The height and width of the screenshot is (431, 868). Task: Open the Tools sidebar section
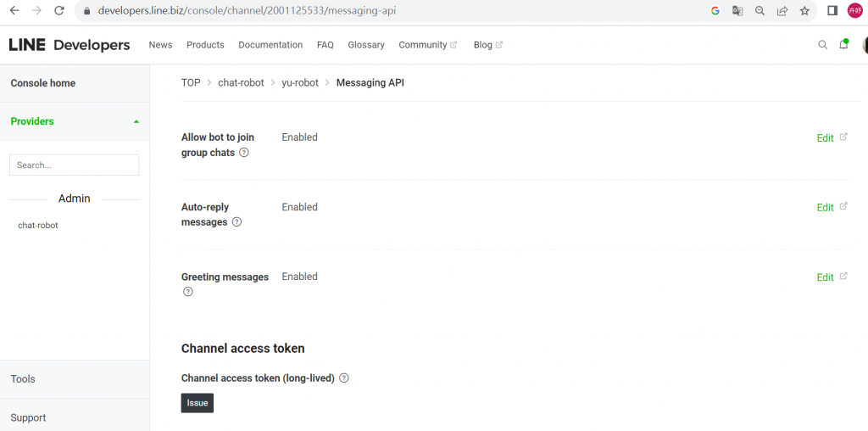tap(23, 379)
